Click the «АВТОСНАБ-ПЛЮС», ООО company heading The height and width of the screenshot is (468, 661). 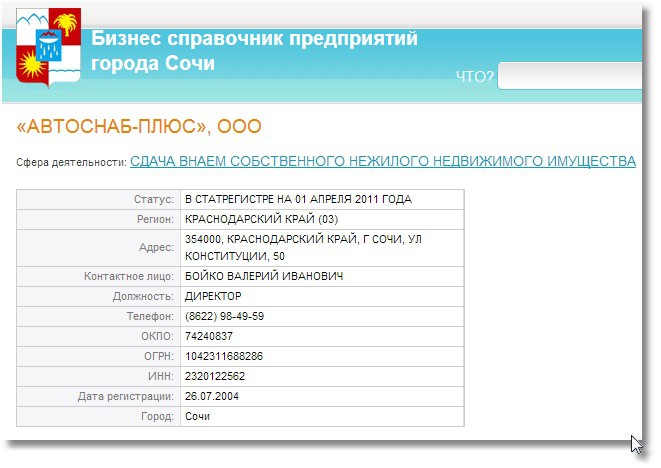(139, 127)
